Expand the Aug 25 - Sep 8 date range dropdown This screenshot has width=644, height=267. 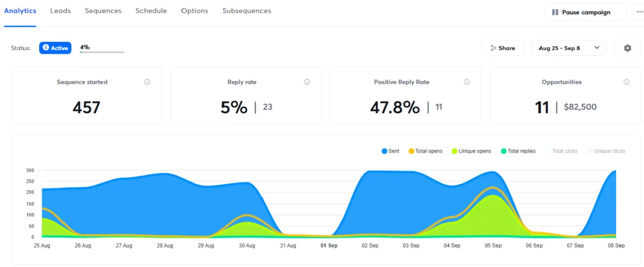(x=568, y=48)
